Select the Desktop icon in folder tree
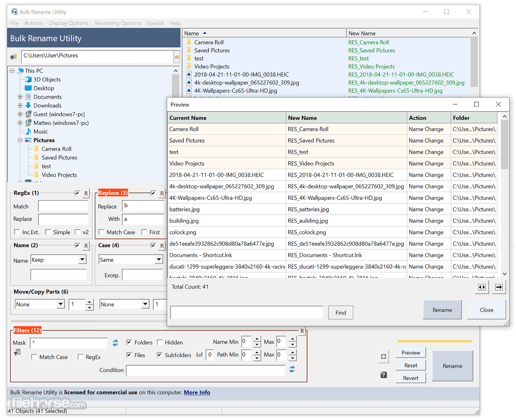 28,88
